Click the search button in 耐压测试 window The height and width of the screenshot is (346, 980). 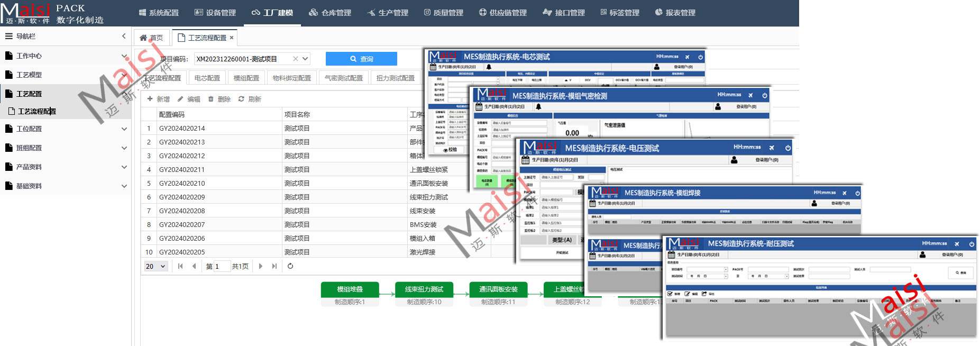(960, 272)
